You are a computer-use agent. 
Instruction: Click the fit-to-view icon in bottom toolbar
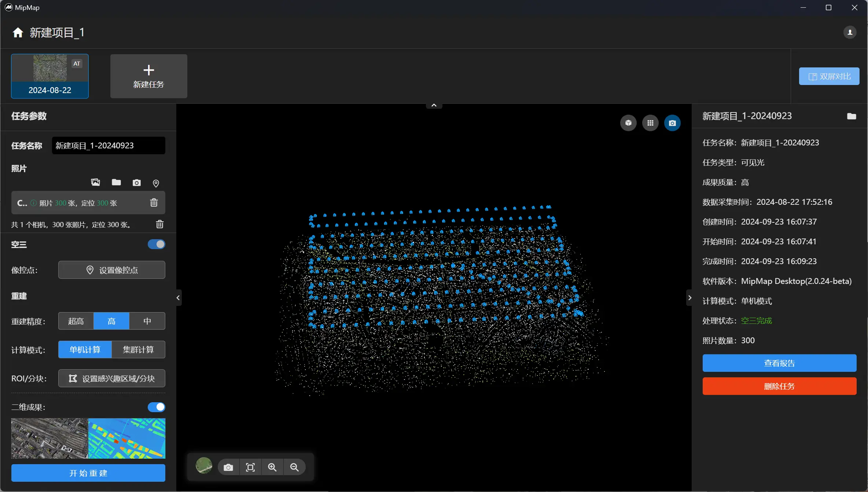pos(250,467)
